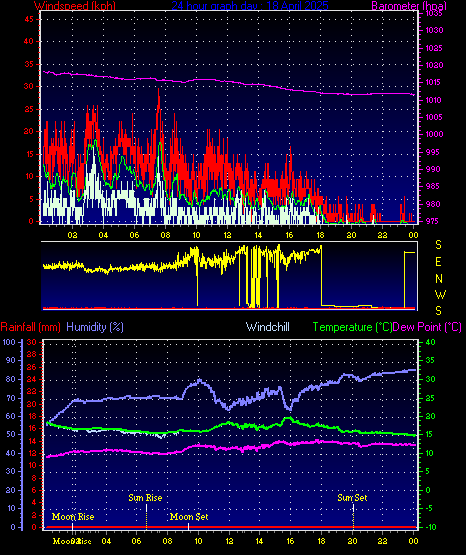Click the Dew Point (°C) legend label
The image size is (466, 555).
click(427, 327)
